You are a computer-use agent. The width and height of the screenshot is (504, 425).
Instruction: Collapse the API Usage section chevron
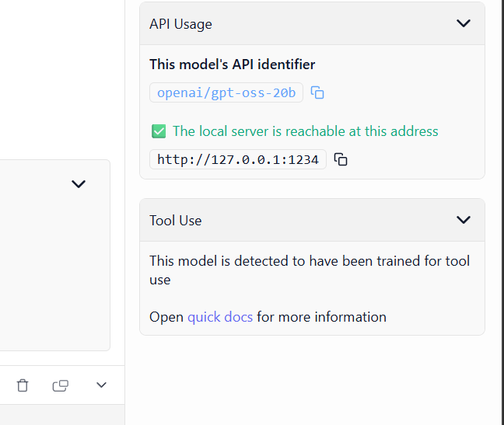point(464,23)
